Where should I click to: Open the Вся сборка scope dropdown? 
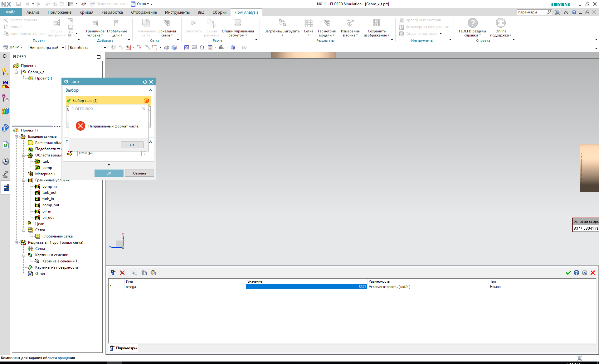[x=88, y=48]
